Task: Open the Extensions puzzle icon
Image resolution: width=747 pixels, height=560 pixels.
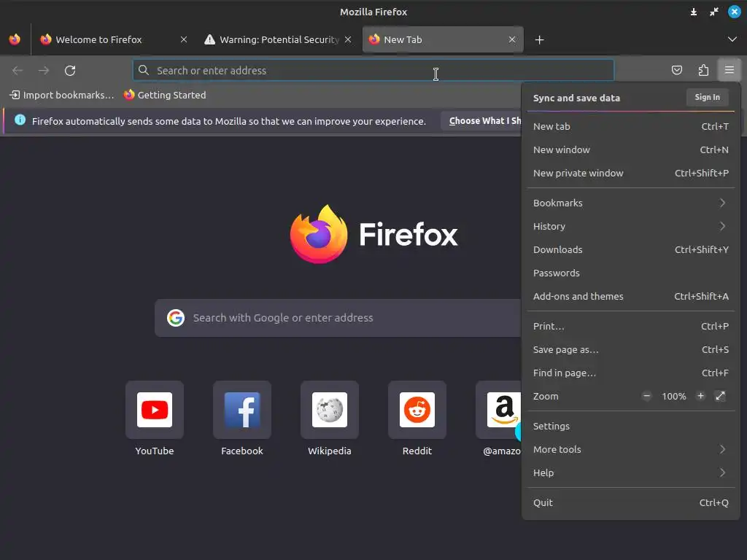Action: pyautogui.click(x=703, y=71)
